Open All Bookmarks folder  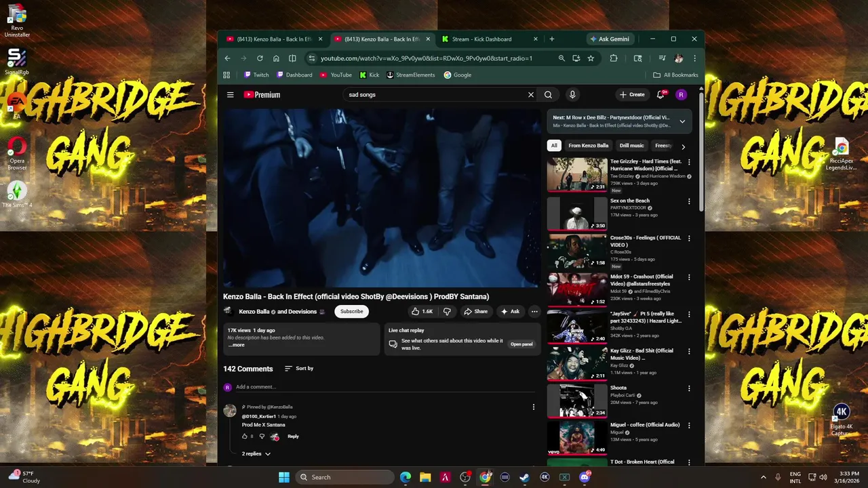pos(675,75)
